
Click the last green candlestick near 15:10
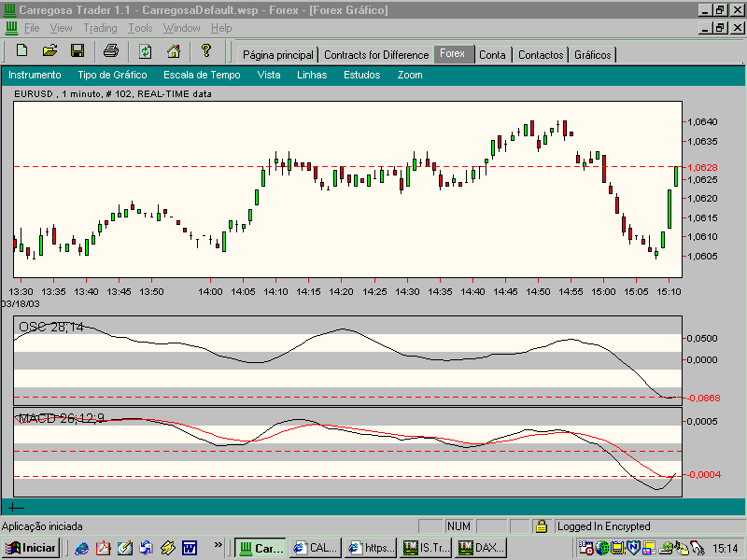[x=675, y=176]
